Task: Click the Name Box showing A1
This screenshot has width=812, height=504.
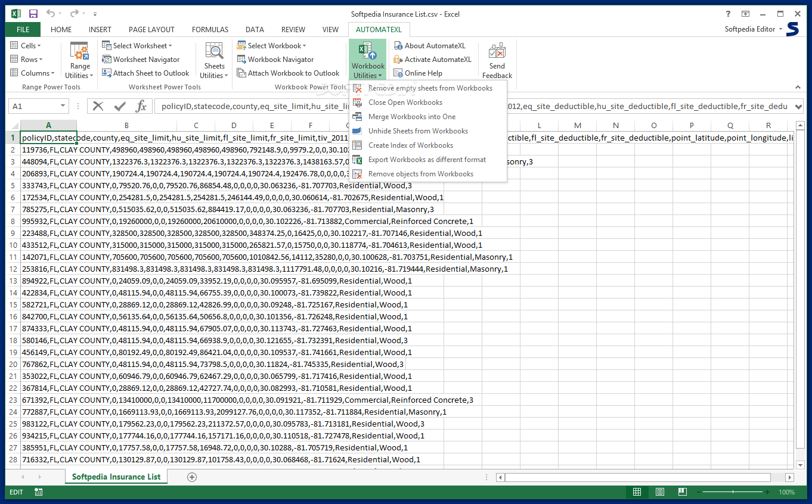Action: [33, 106]
